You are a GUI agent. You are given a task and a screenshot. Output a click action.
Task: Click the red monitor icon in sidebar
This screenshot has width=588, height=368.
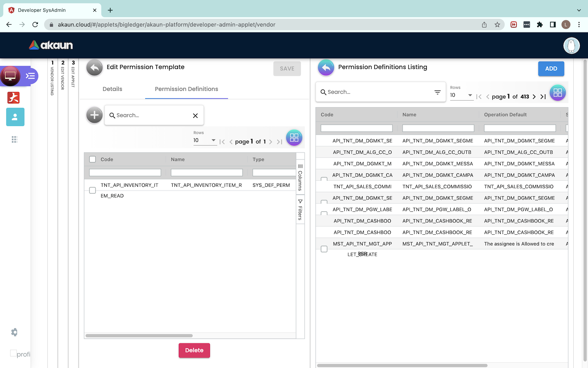point(10,76)
